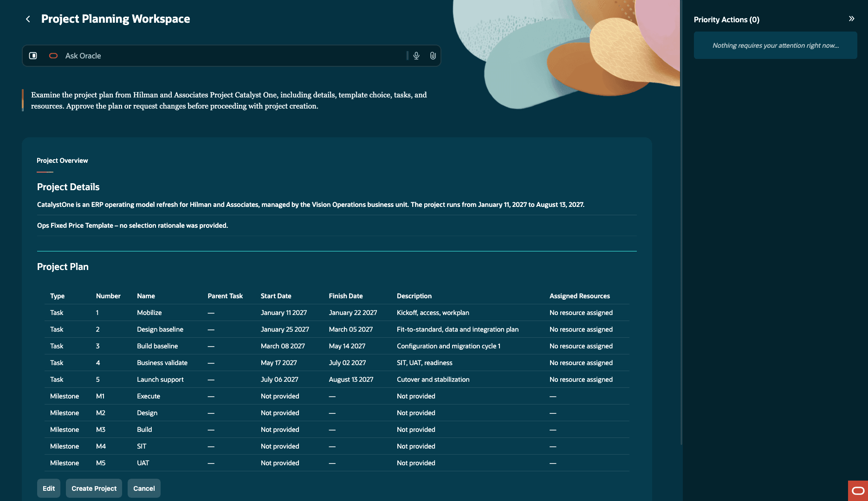Click the July 06 2027 start date
The width and height of the screenshot is (868, 501).
(279, 379)
